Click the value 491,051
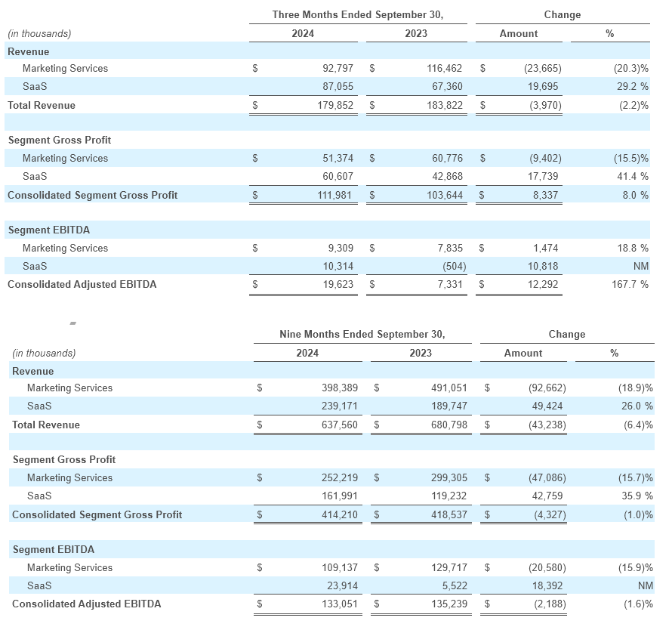Image resolution: width=672 pixels, height=627 pixels. tap(449, 388)
